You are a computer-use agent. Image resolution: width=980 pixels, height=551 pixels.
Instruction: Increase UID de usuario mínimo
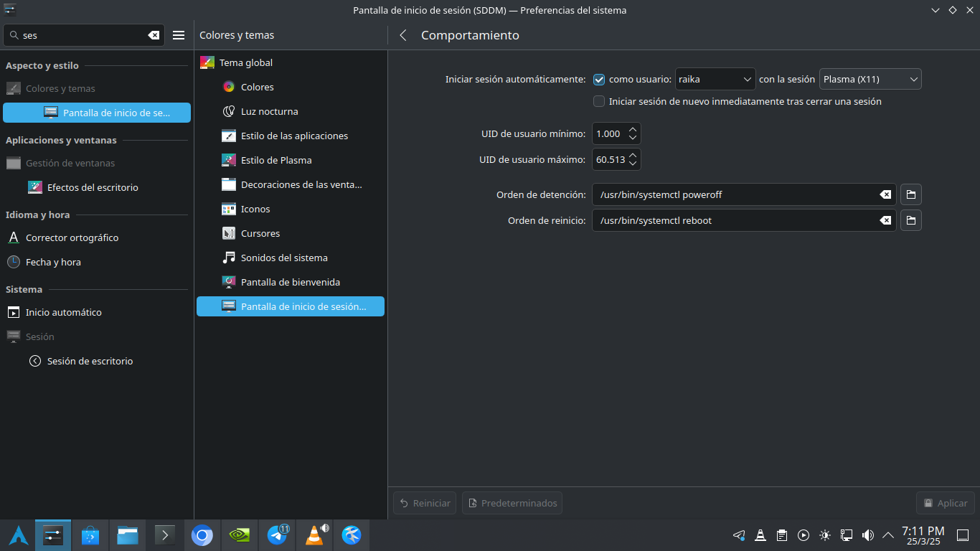pyautogui.click(x=632, y=130)
